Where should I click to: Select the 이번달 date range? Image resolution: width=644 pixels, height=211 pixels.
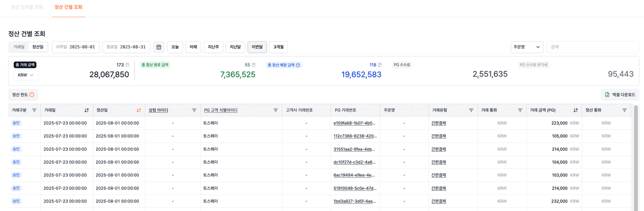(257, 47)
